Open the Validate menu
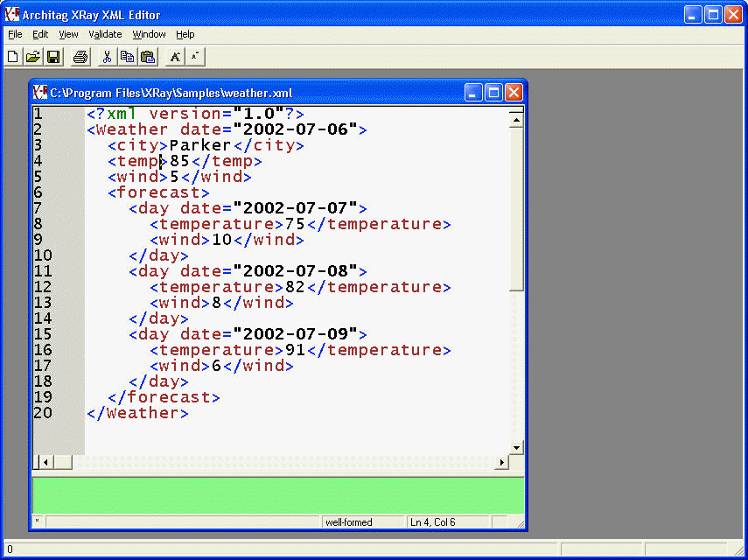This screenshot has height=560, width=748. (x=105, y=34)
